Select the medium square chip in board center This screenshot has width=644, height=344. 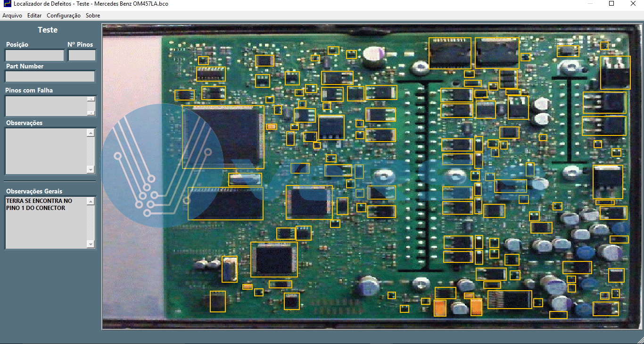coord(309,202)
